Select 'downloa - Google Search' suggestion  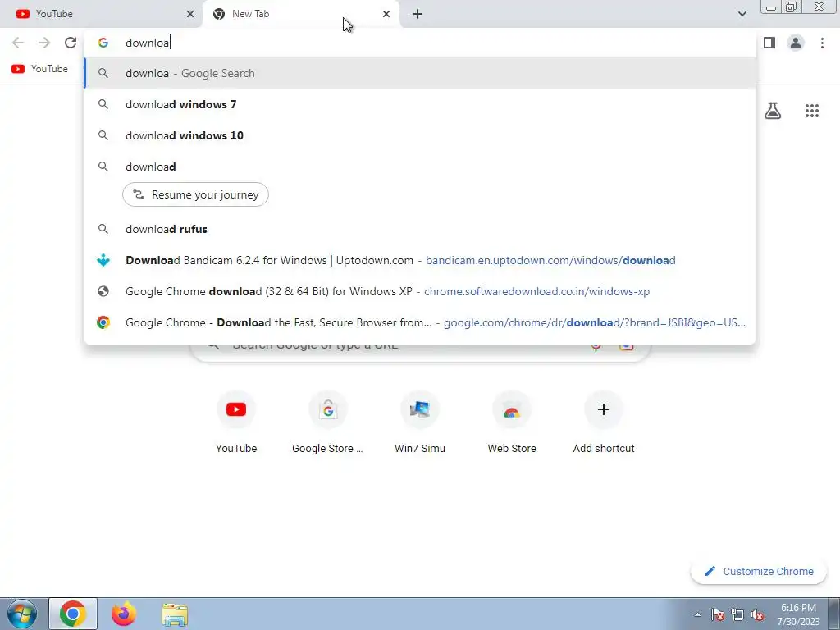point(420,73)
